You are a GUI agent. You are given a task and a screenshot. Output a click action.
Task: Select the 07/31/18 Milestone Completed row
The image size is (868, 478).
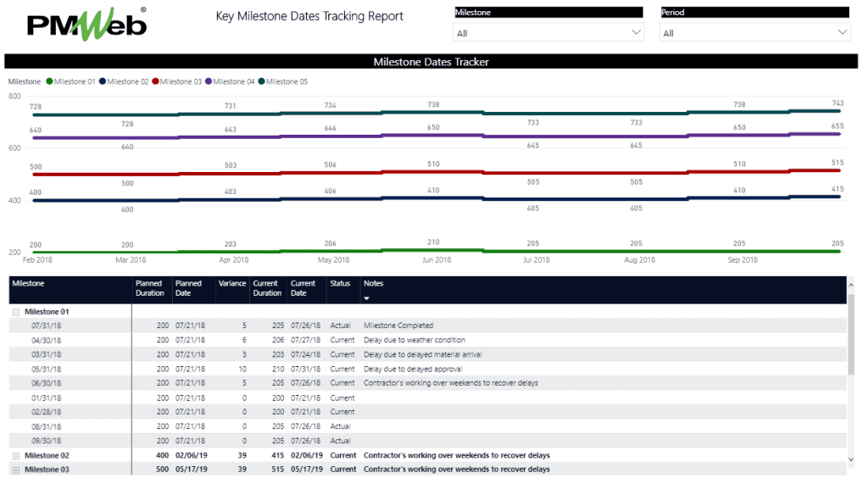click(x=398, y=325)
